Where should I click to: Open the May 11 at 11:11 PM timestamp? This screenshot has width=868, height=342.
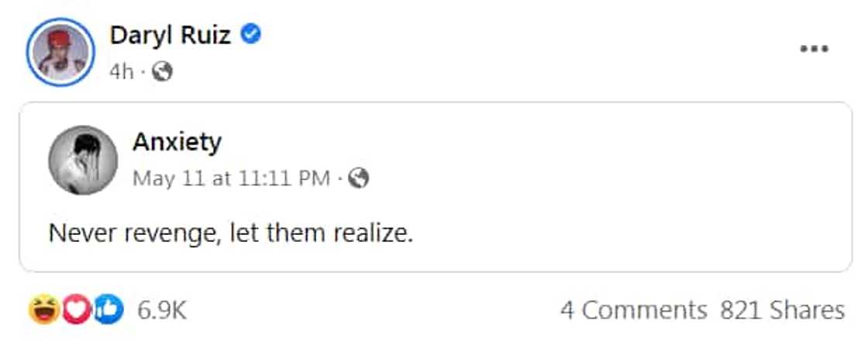point(232,178)
